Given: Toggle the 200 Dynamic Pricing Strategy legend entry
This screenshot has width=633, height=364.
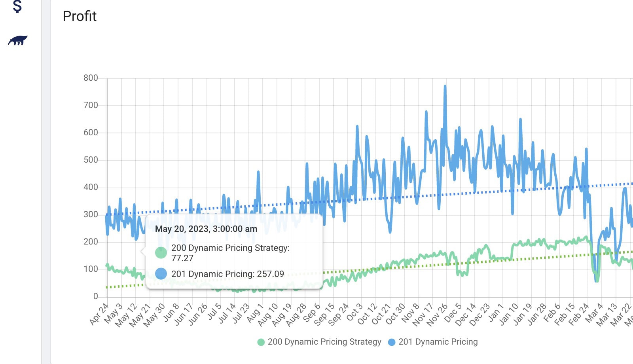Looking at the screenshot, I should pos(319,342).
